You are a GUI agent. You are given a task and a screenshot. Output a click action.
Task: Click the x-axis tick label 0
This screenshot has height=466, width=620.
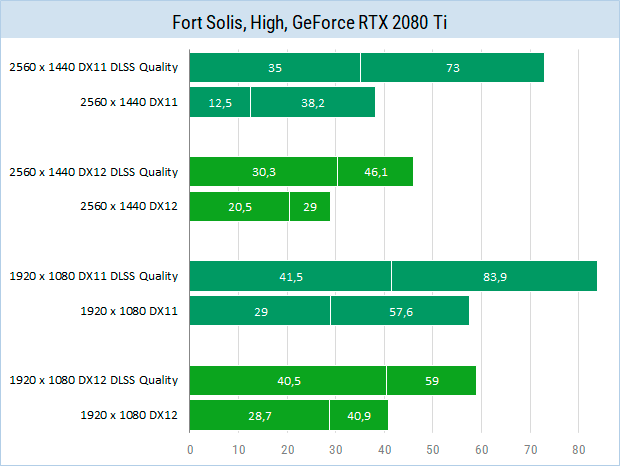point(190,449)
